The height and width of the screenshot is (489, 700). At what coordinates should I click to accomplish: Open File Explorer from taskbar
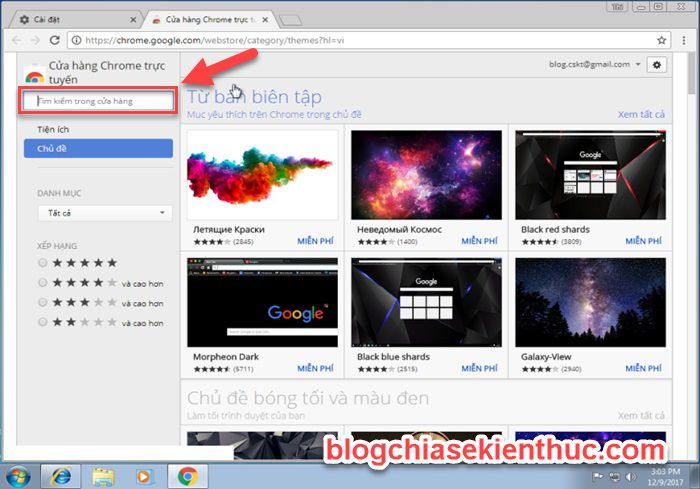click(x=103, y=476)
